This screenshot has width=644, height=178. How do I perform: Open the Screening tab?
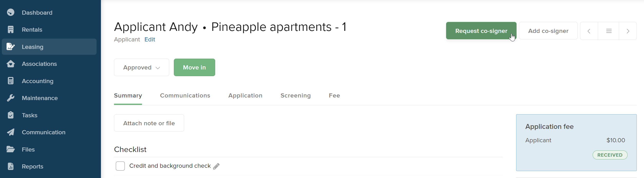point(296,96)
